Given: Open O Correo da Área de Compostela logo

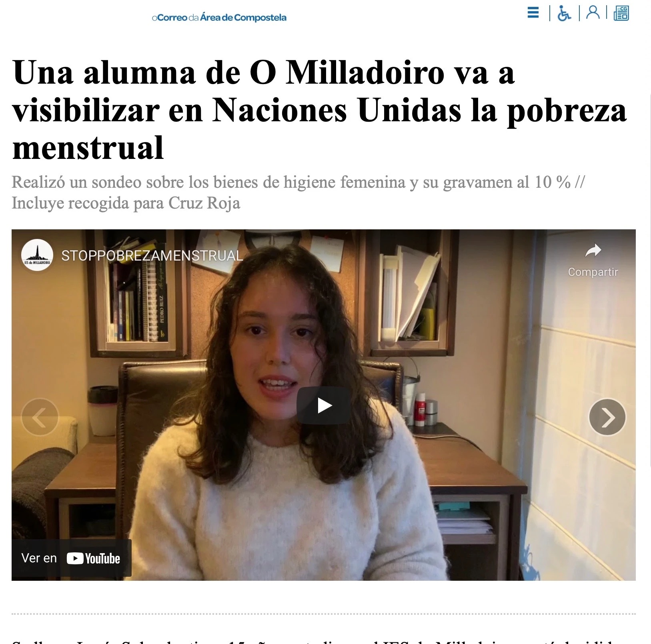Looking at the screenshot, I should tap(219, 18).
